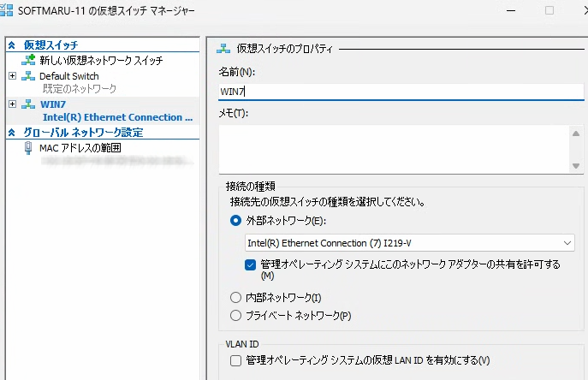Click the 既定のネットワーク subtext
Image resolution: width=588 pixels, height=380 pixels.
point(80,89)
